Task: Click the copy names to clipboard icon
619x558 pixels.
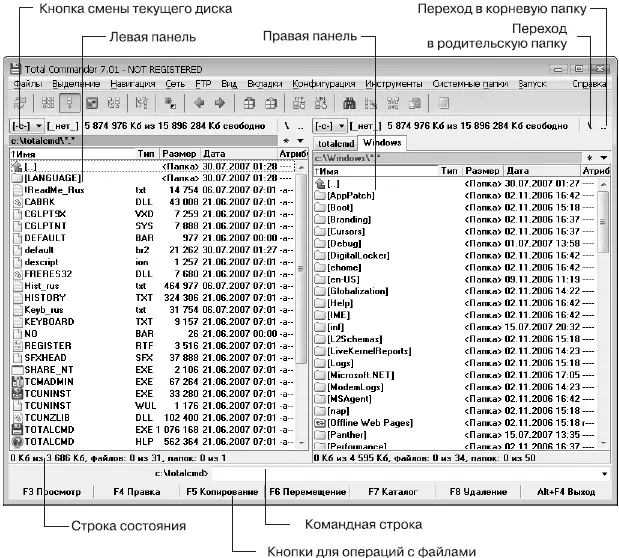Action: click(415, 103)
